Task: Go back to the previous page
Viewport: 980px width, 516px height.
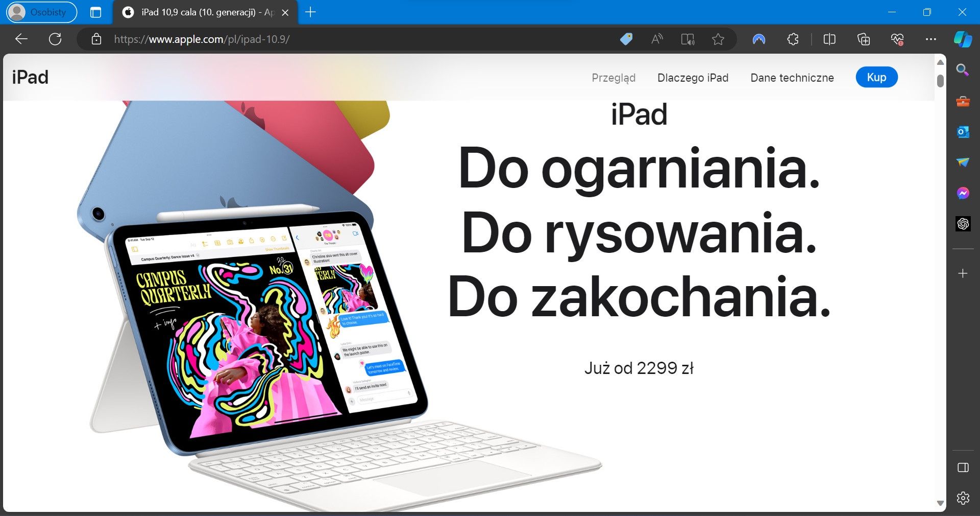Action: (21, 39)
